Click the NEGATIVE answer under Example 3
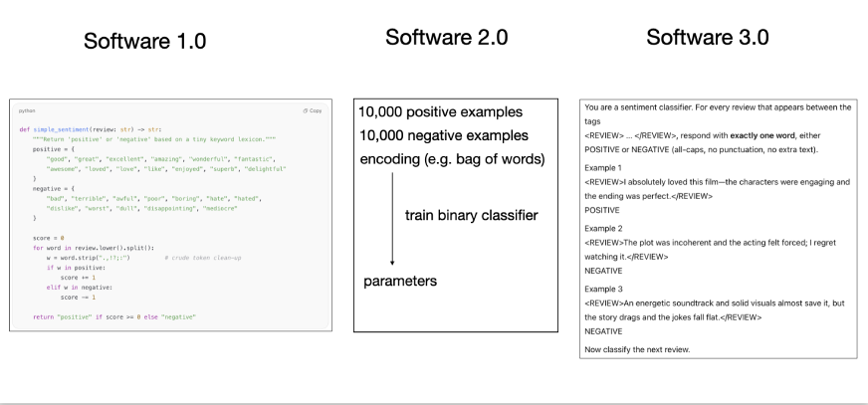Screen dimensions: 868x405 [603, 331]
